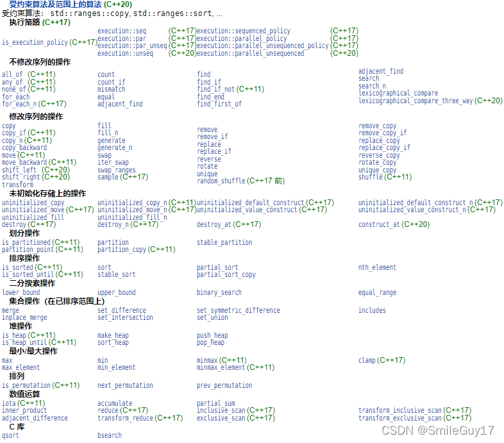Open transform_exclusive_scan link
504x443 pixels.
click(x=400, y=418)
